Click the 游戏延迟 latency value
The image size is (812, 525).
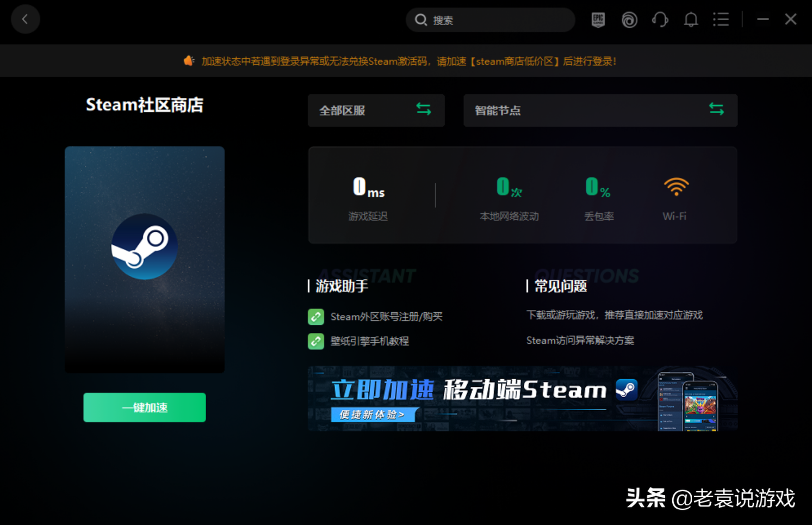click(x=368, y=188)
